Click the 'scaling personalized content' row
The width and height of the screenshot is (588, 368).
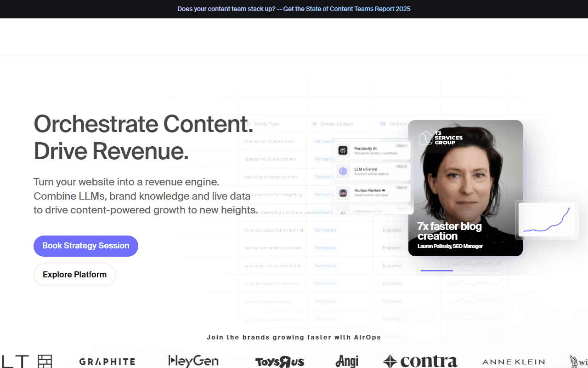click(x=273, y=248)
